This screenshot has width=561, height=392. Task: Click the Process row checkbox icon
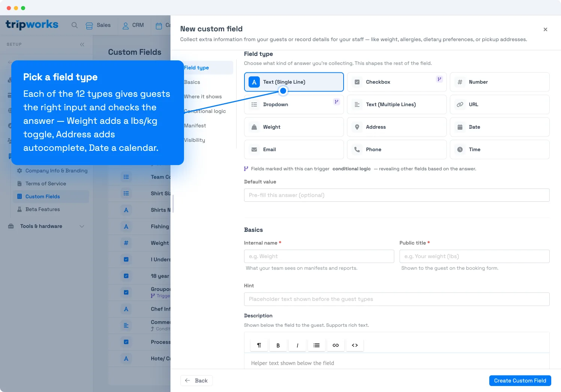pos(126,342)
